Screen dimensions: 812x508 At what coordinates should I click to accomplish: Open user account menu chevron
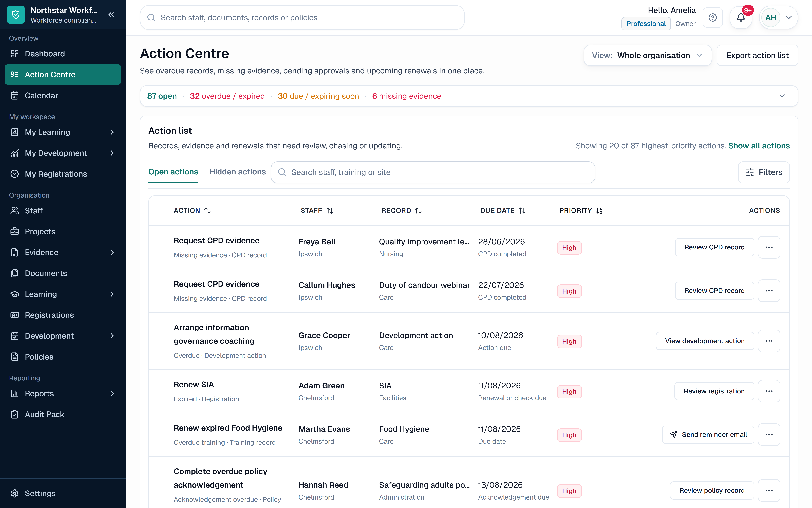tap(789, 17)
